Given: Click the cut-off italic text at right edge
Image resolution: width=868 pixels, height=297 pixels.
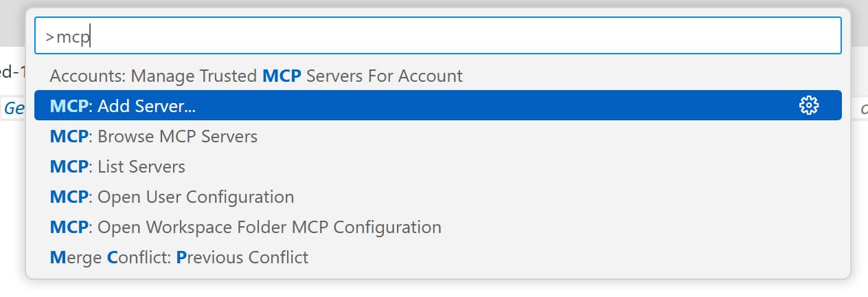Looking at the screenshot, I should pos(863,108).
